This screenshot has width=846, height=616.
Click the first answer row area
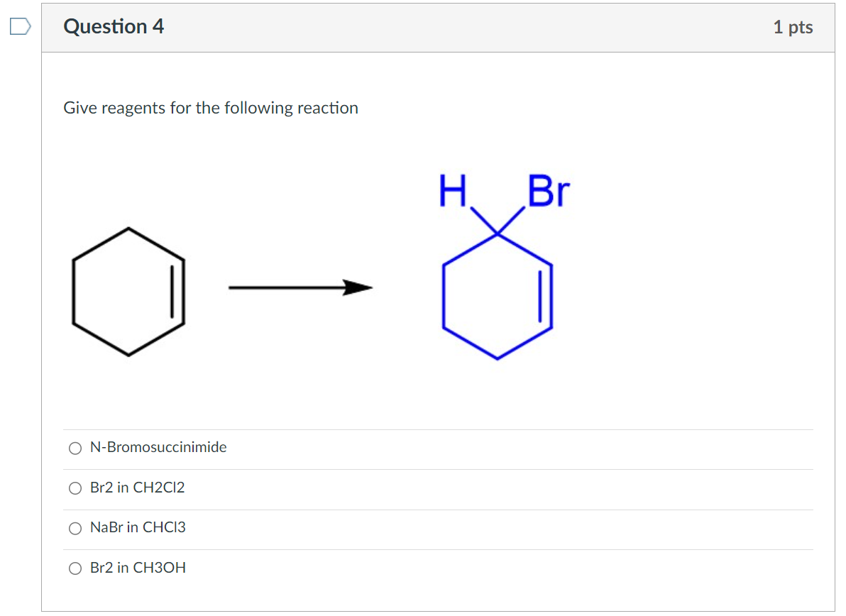pos(426,448)
